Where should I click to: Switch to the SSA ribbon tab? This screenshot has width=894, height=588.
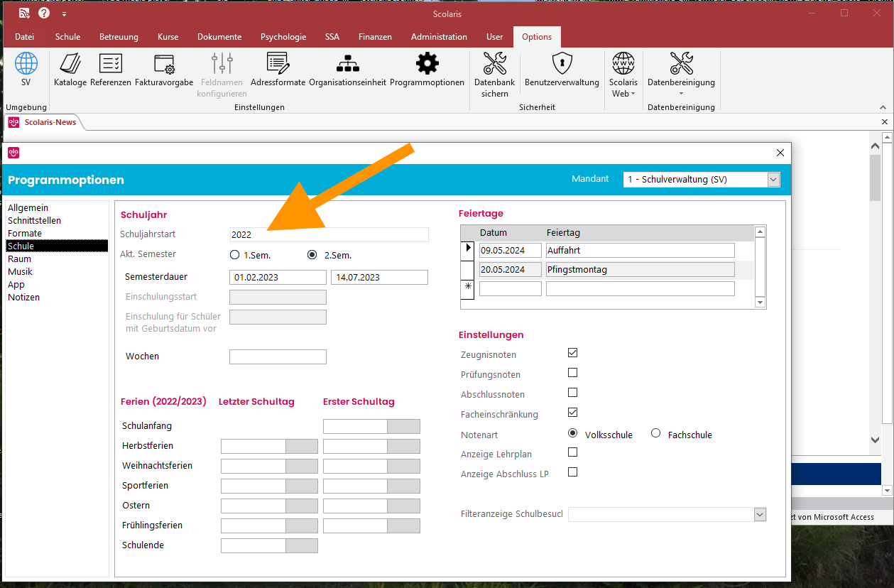tap(332, 37)
